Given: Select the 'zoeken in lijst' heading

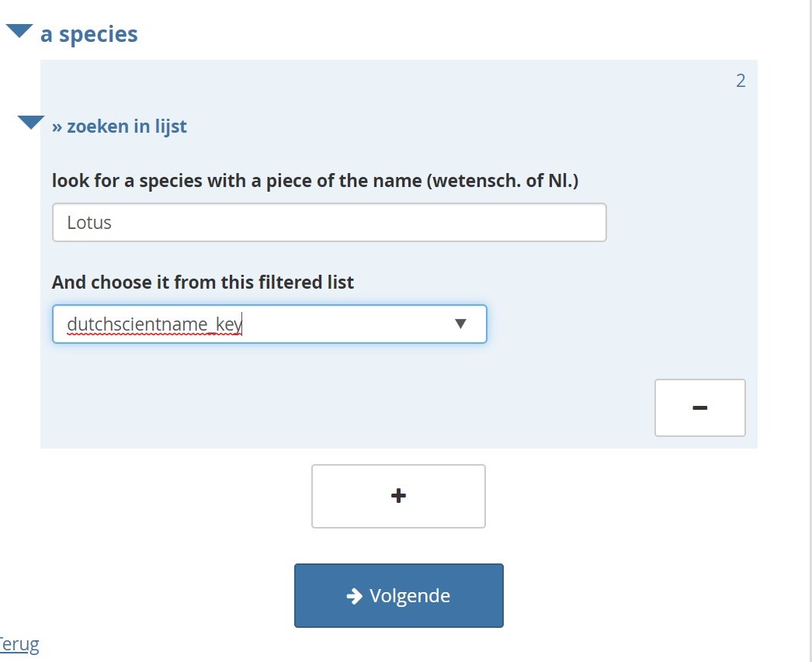Looking at the screenshot, I should (x=120, y=126).
